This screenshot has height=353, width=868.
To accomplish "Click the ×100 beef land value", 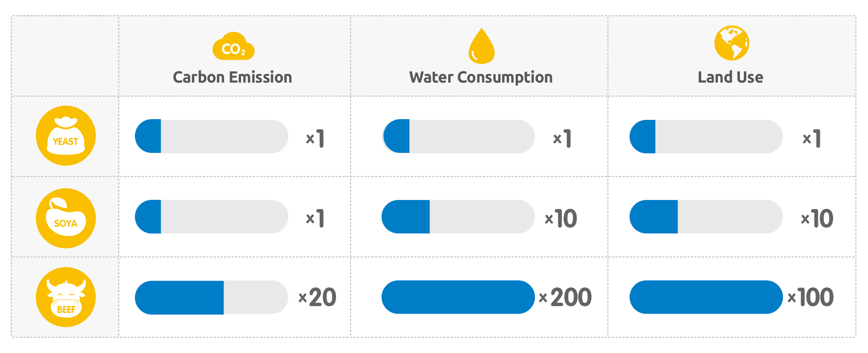I will click(810, 297).
